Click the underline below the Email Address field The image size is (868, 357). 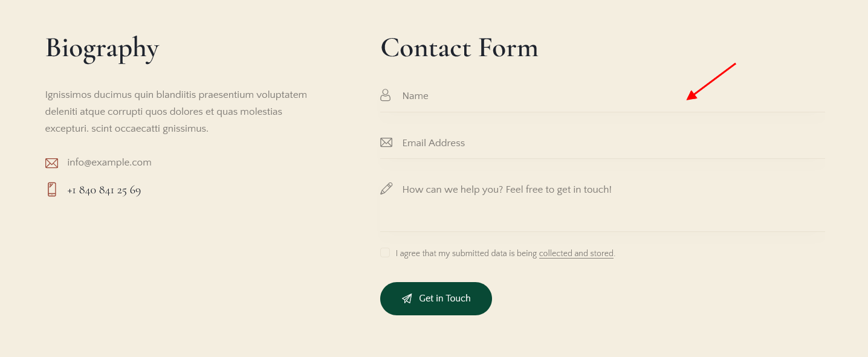click(602, 159)
